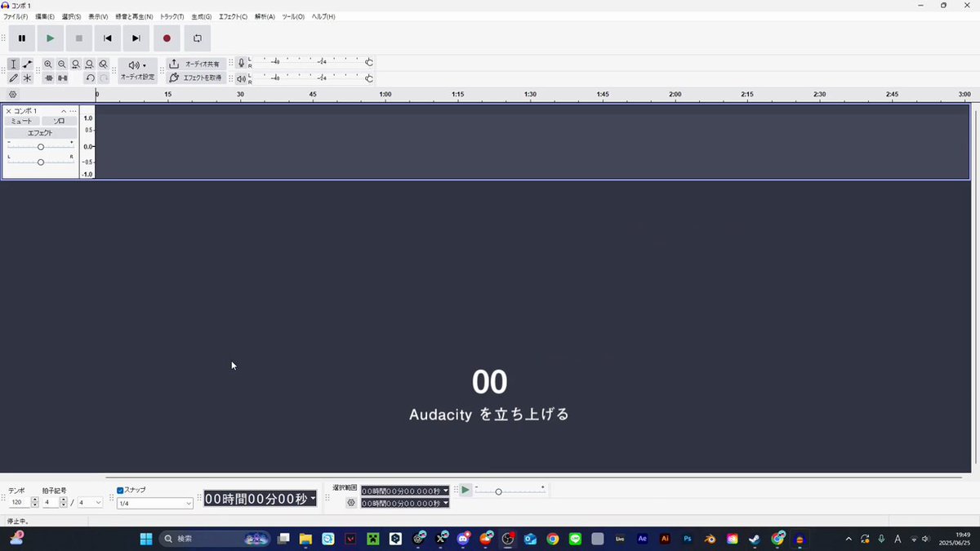This screenshot has height=551, width=980.
Task: Open Google Chrome from the taskbar
Action: (553, 539)
